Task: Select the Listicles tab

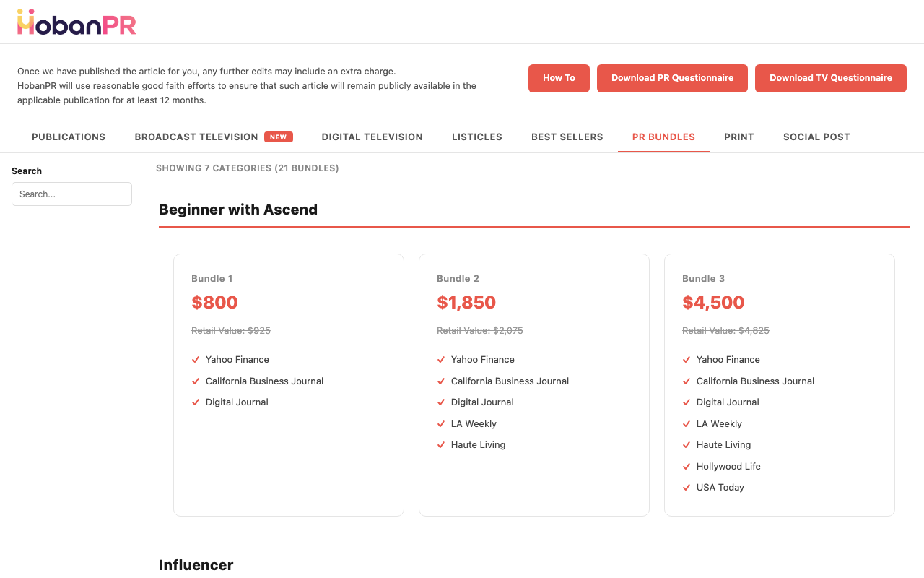Action: (476, 137)
